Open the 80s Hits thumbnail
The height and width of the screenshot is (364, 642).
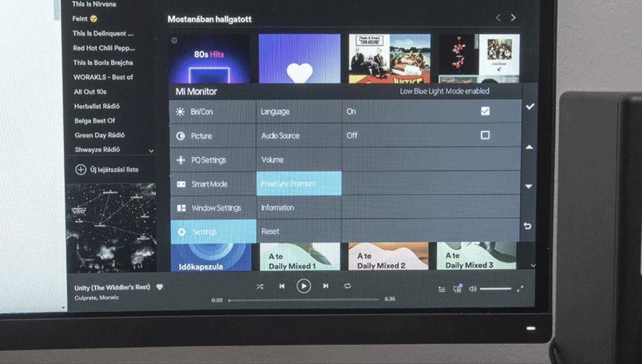[209, 58]
